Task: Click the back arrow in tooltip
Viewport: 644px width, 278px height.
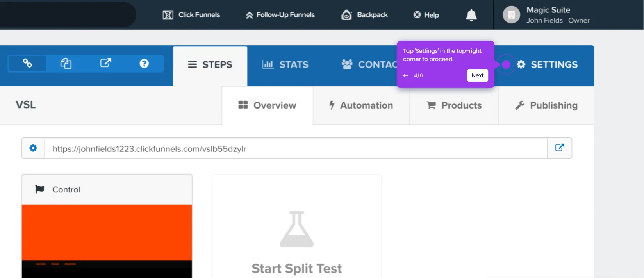Action: [x=405, y=75]
